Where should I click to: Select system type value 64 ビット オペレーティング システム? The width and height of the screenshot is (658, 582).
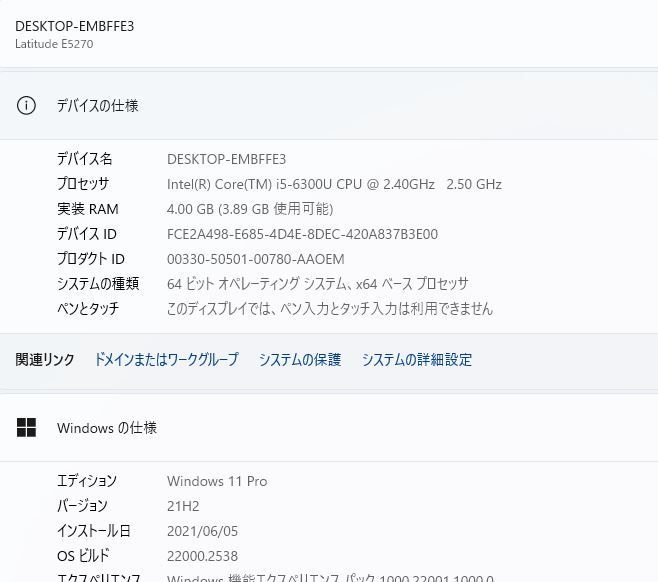click(318, 284)
